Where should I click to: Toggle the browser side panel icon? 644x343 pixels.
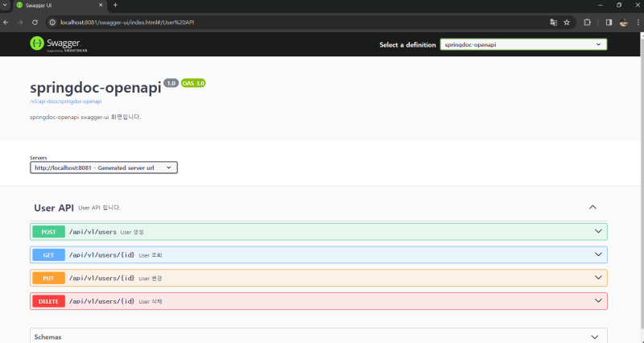(x=609, y=23)
